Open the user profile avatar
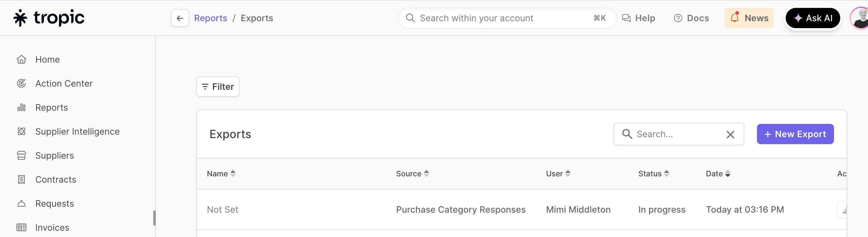 click(860, 18)
